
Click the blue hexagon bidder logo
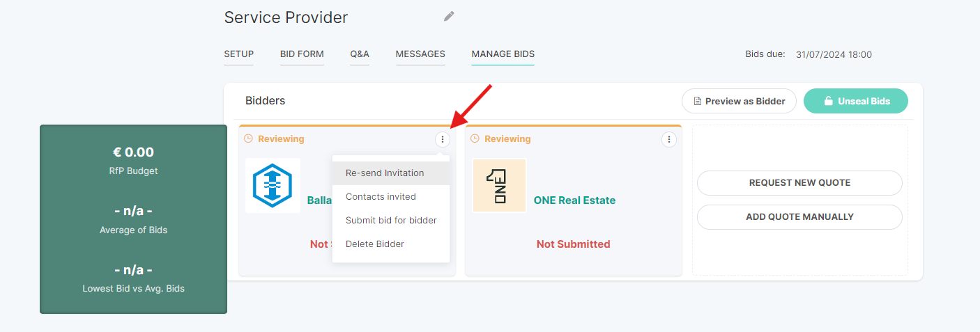click(273, 185)
